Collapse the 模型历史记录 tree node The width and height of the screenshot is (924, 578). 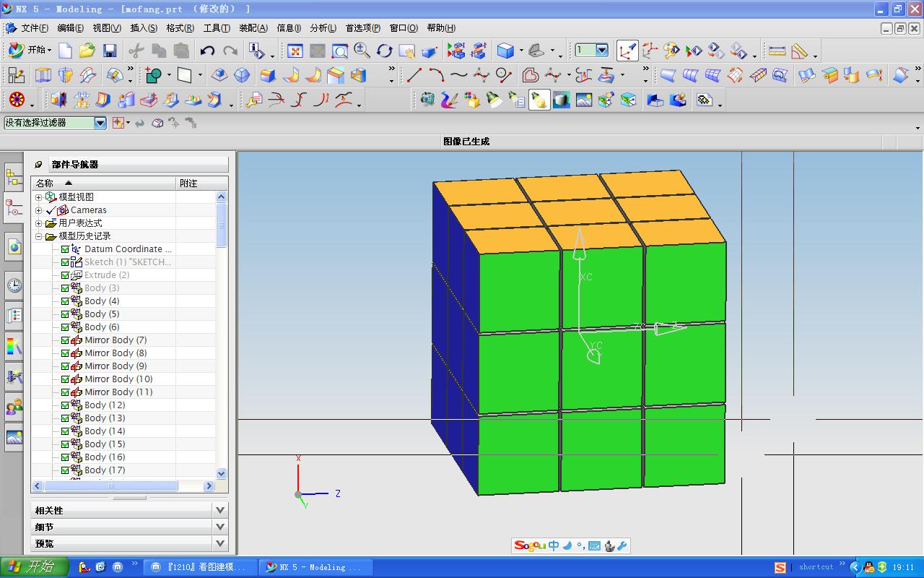[x=39, y=236]
